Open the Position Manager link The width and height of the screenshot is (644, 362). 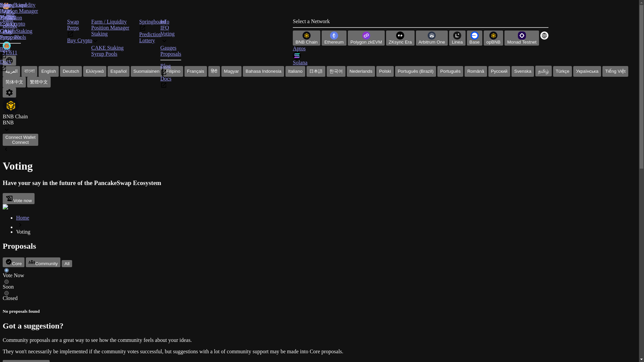110,28
